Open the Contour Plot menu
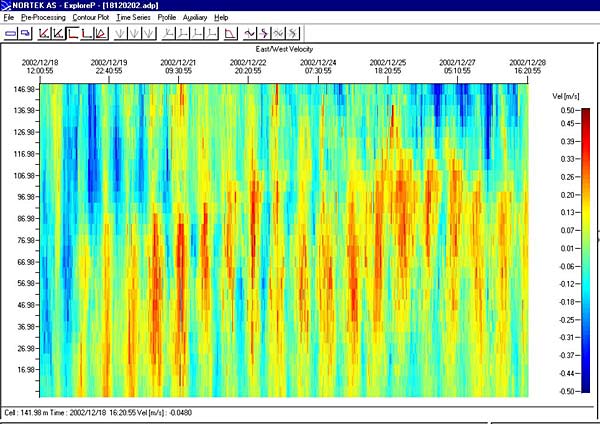Viewport: 600px width, 424px height. click(89, 18)
